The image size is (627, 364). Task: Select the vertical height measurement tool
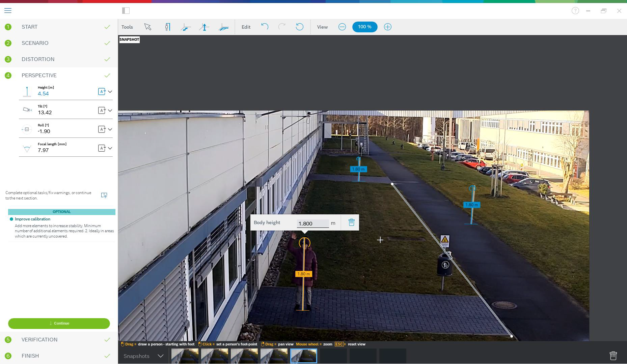point(204,27)
